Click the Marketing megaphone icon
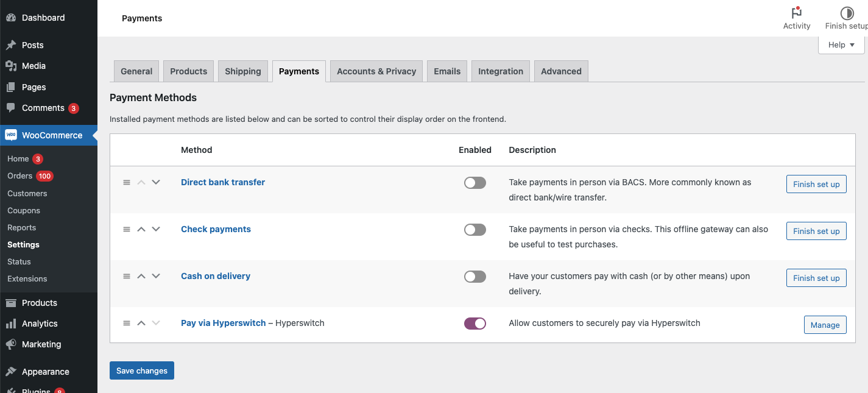 (11, 344)
